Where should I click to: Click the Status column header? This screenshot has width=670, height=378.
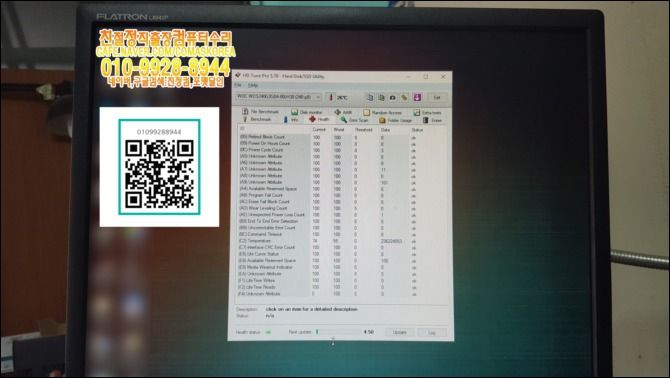pyautogui.click(x=417, y=129)
